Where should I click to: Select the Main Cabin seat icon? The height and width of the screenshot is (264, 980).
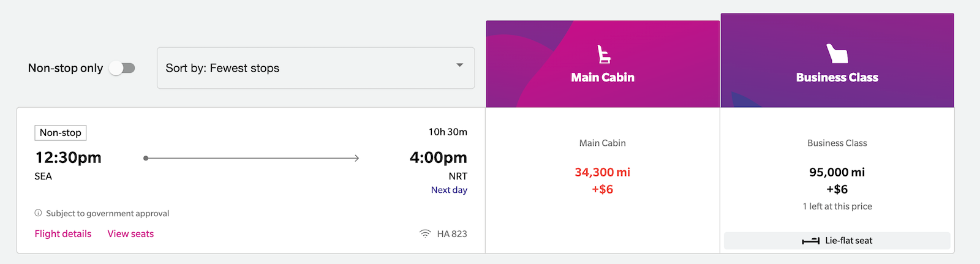(604, 55)
